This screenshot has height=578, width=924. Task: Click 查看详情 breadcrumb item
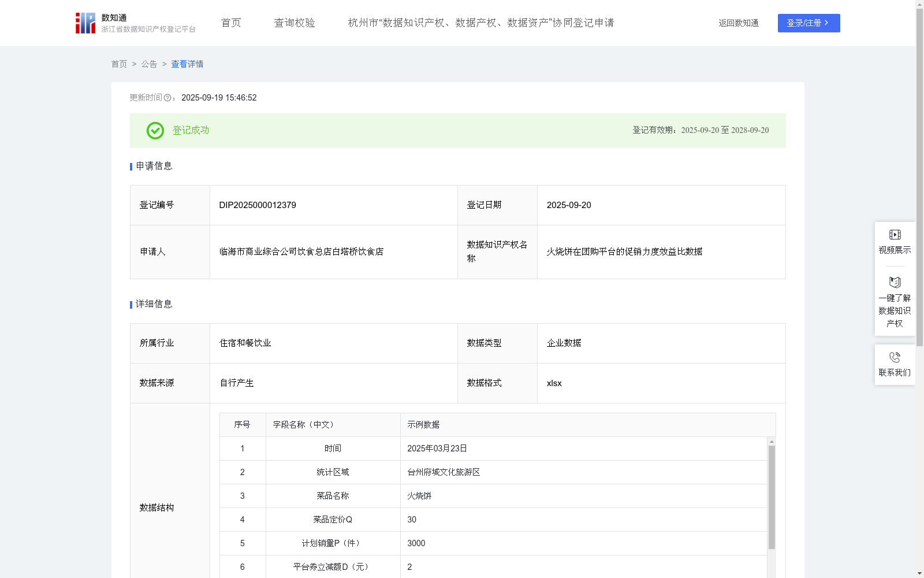click(x=187, y=64)
